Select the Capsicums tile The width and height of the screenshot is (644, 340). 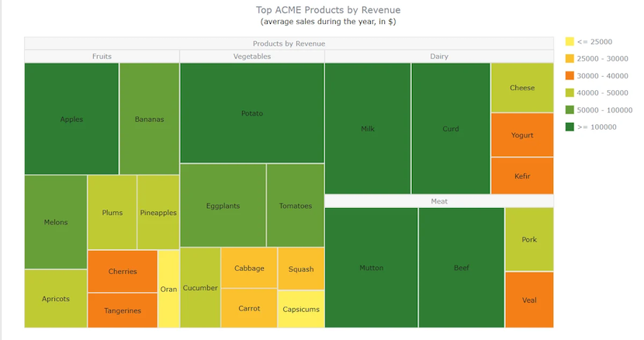coord(301,309)
